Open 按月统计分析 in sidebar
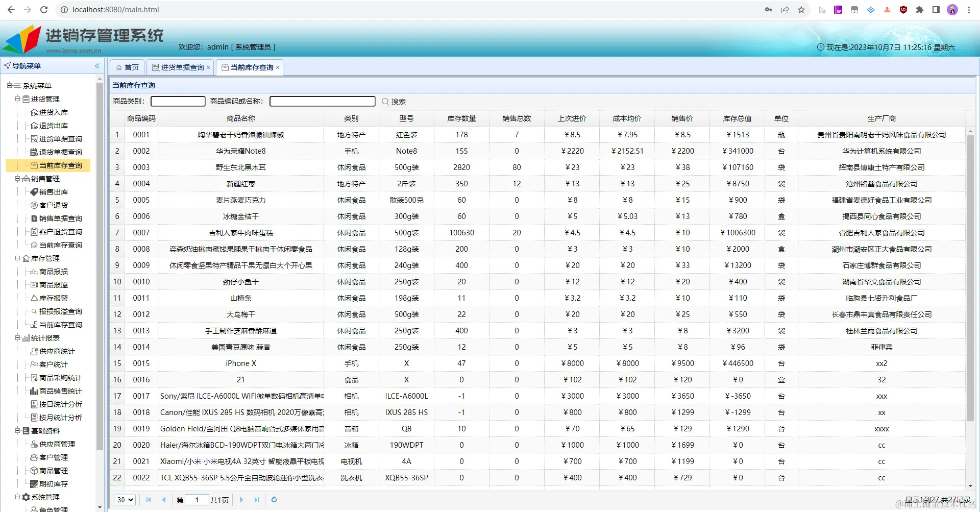This screenshot has height=512, width=980. [x=61, y=418]
